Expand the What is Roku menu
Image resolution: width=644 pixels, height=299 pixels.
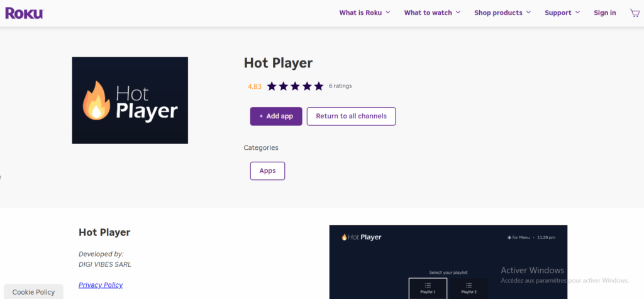pyautogui.click(x=365, y=13)
